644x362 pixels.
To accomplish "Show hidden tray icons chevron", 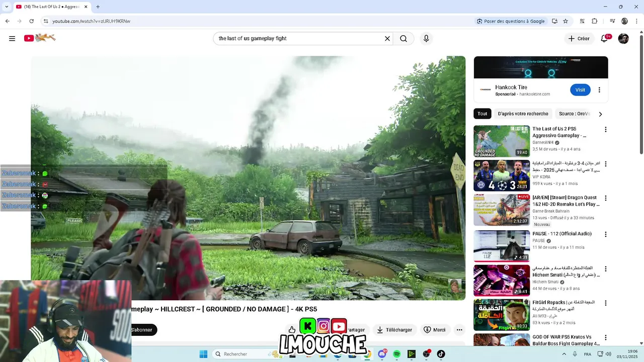I will point(563,354).
